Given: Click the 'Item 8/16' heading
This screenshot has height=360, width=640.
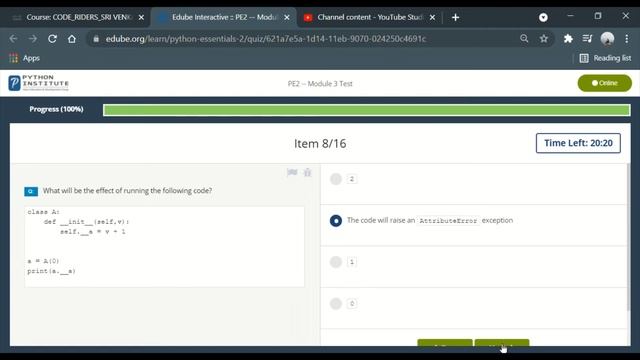Looking at the screenshot, I should pos(320,144).
